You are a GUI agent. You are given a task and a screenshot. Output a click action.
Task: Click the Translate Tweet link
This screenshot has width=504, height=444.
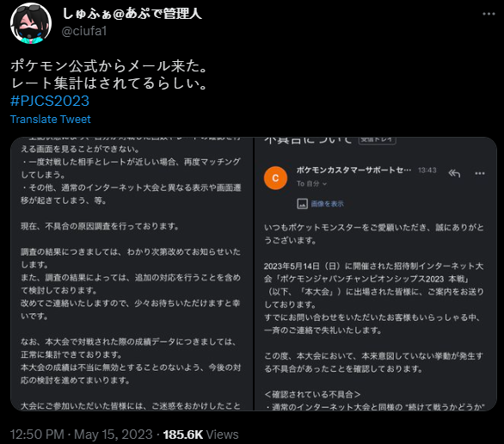tap(51, 120)
